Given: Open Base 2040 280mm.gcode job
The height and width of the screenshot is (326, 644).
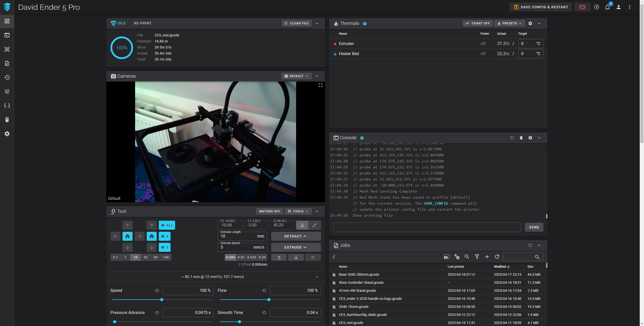Looking at the screenshot, I should click(359, 274).
